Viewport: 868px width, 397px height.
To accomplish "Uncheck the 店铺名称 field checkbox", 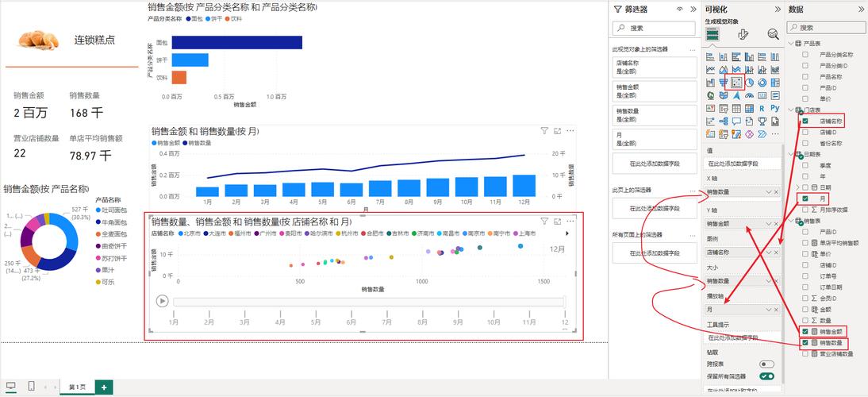I will [806, 121].
